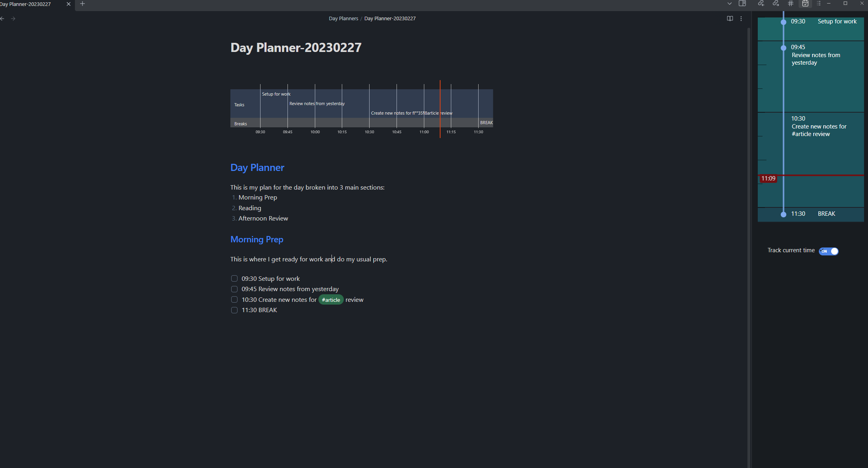The image size is (868, 468).
Task: Click the #article tag pill
Action: (331, 300)
